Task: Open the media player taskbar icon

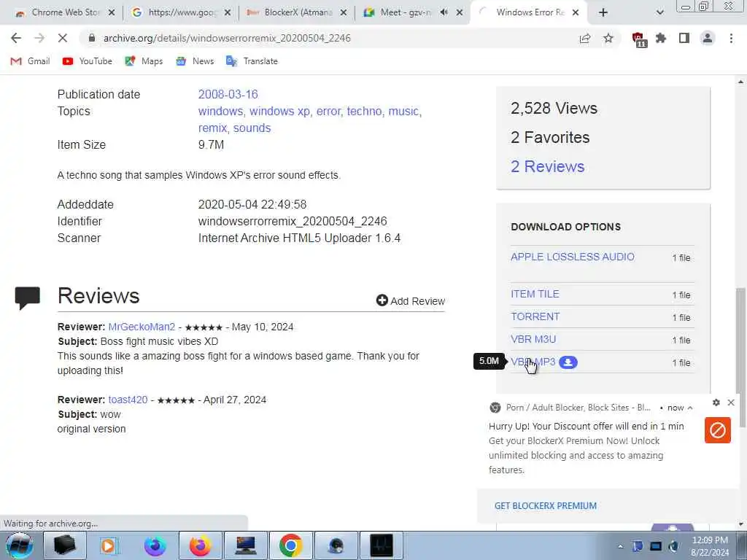Action: tap(109, 545)
